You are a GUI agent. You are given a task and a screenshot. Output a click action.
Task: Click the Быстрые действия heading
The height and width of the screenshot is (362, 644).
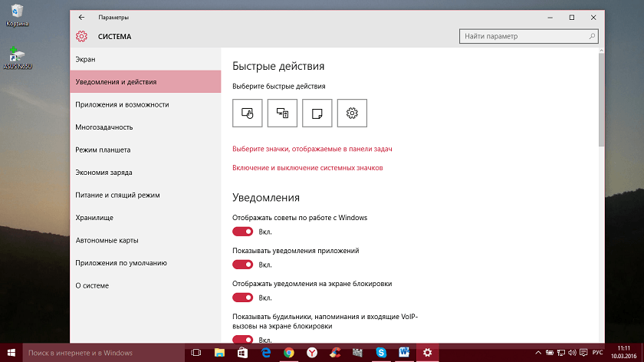pos(278,66)
